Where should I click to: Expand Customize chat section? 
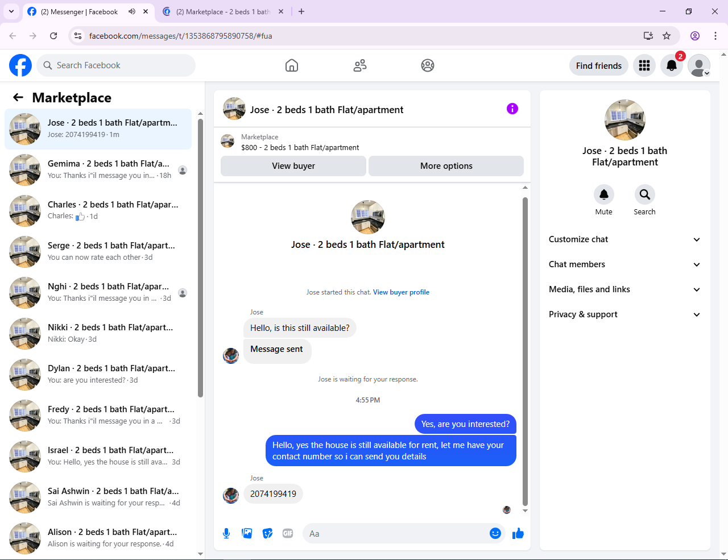[625, 239]
